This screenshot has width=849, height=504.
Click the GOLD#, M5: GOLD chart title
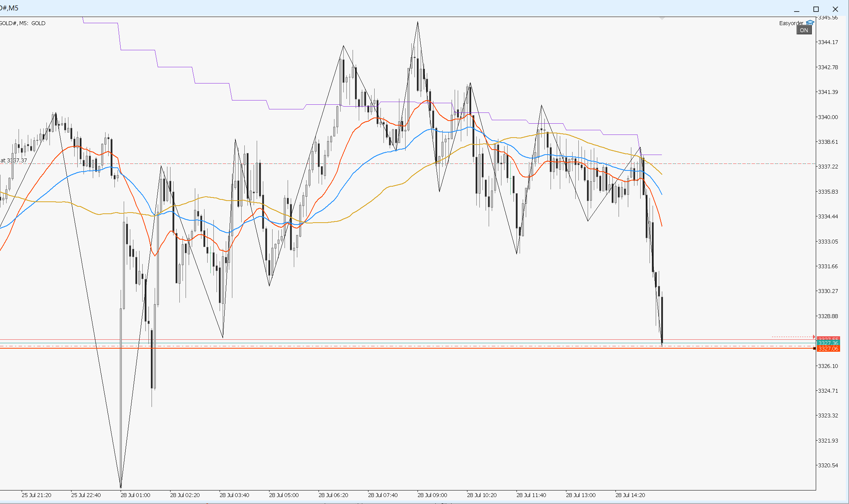click(23, 23)
